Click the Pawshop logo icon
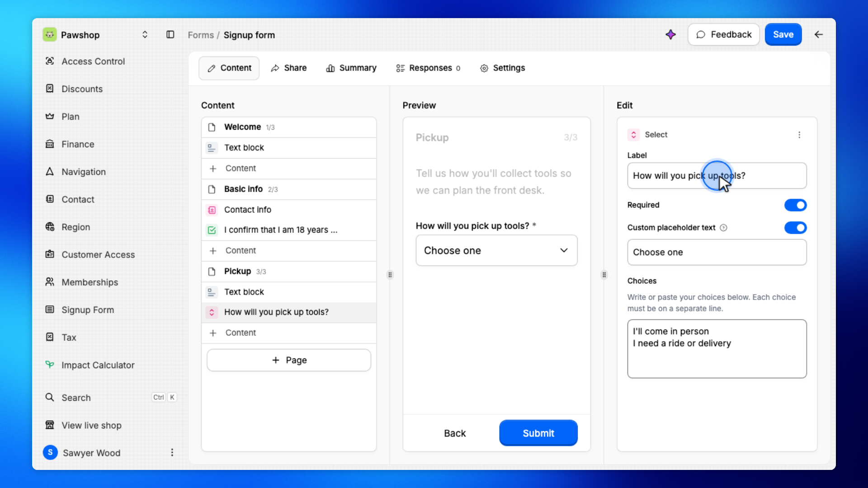 pyautogui.click(x=50, y=35)
